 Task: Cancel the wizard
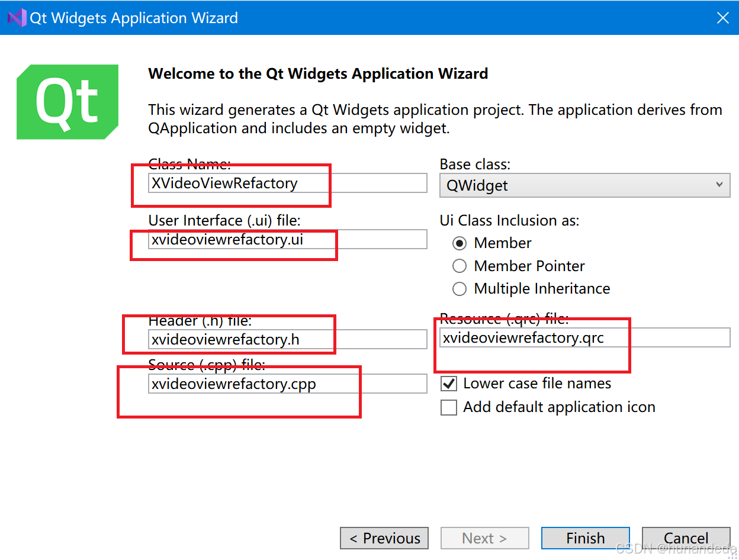[x=686, y=538]
